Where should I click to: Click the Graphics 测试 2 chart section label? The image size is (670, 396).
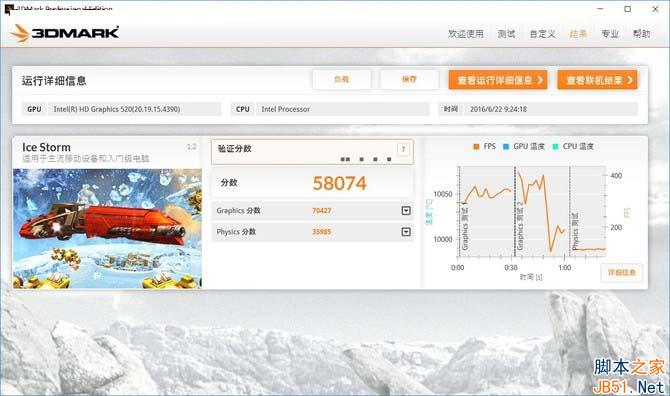tap(520, 226)
